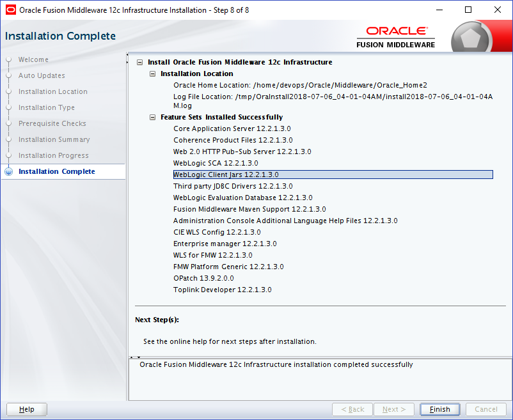Click the Finish button
Screen dimensions: 513x420
click(x=439, y=409)
